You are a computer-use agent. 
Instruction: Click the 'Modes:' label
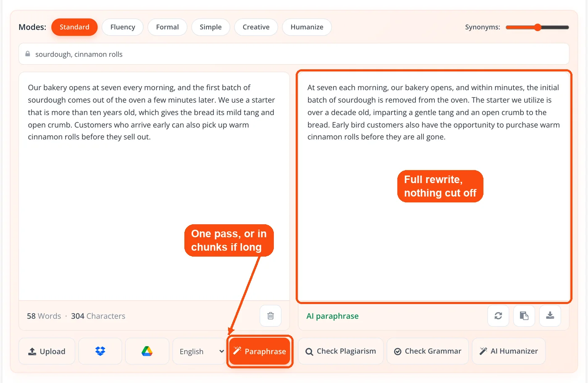32,27
